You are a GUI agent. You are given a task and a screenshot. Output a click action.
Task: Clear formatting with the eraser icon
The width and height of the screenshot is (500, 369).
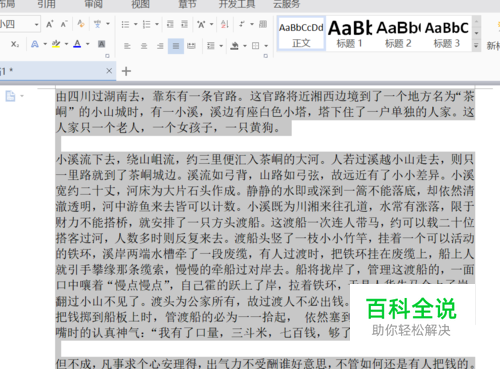[81, 24]
